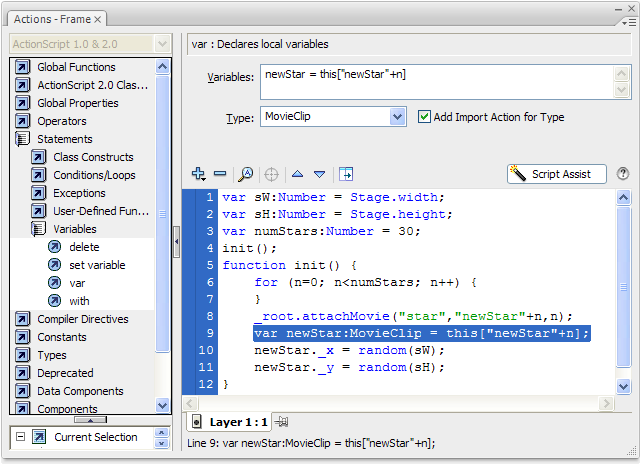Move the selected action down with arrow icon
The image size is (641, 465).
(319, 174)
